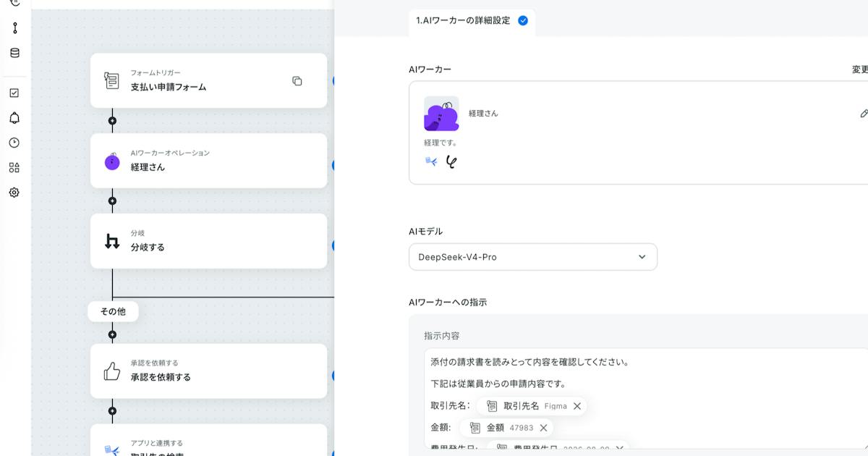Remove the 取引先名 Figma variable chip
This screenshot has width=868, height=456.
coord(577,406)
